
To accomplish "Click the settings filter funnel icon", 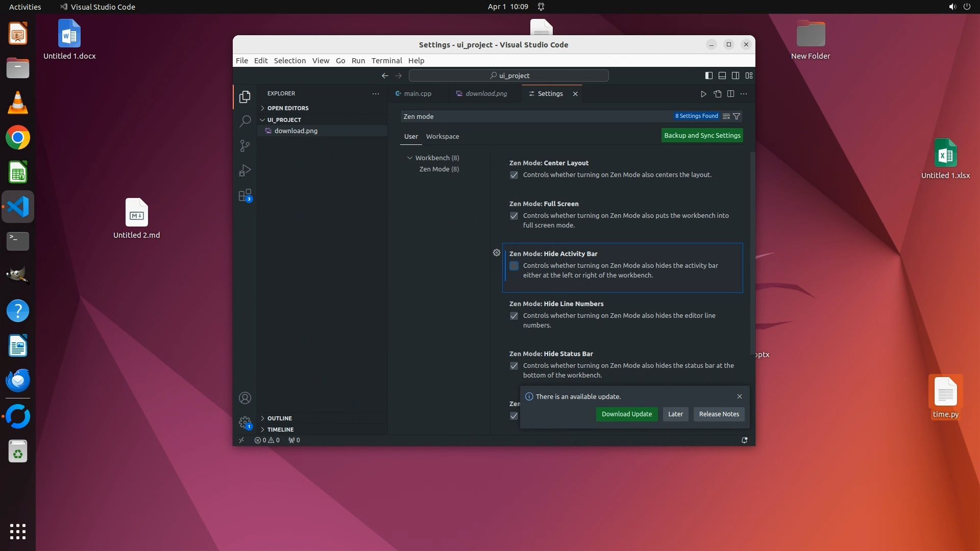I will [x=737, y=116].
